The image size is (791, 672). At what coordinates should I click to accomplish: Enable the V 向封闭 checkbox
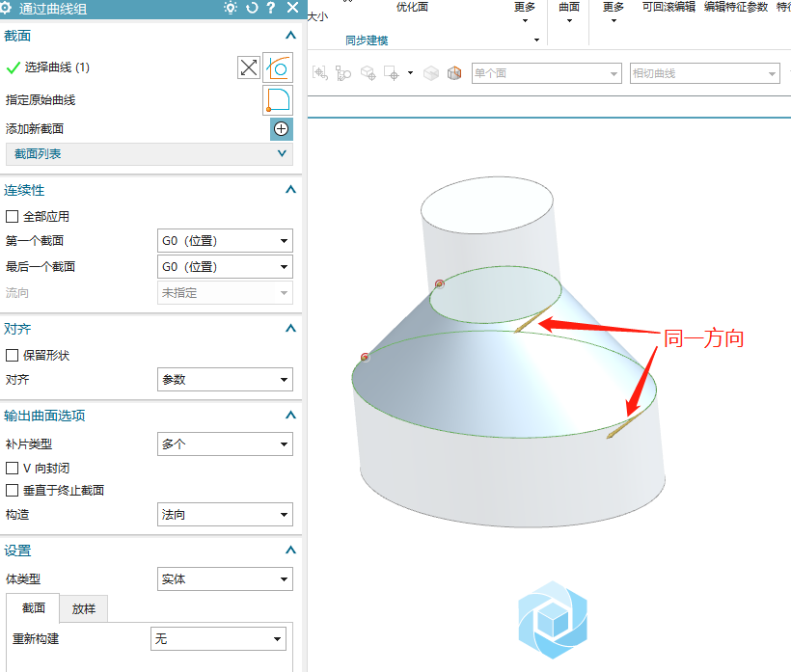(x=13, y=469)
